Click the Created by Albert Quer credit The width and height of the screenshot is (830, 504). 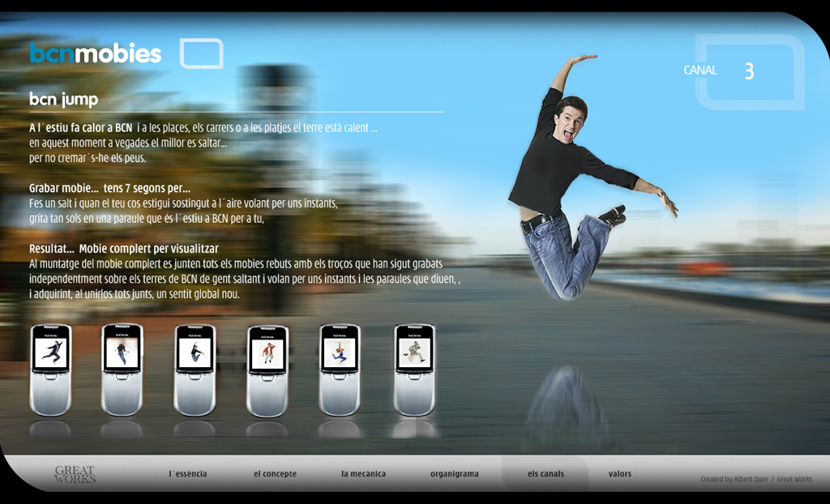pos(734,480)
